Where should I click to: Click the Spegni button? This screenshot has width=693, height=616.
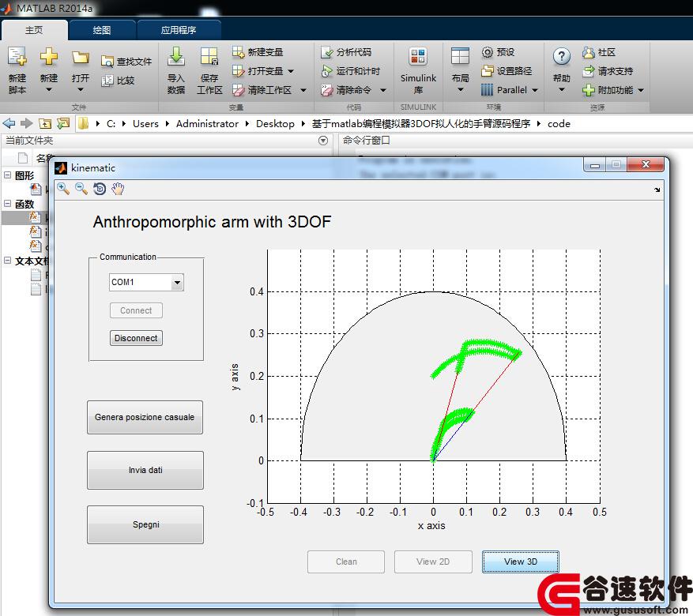(145, 524)
